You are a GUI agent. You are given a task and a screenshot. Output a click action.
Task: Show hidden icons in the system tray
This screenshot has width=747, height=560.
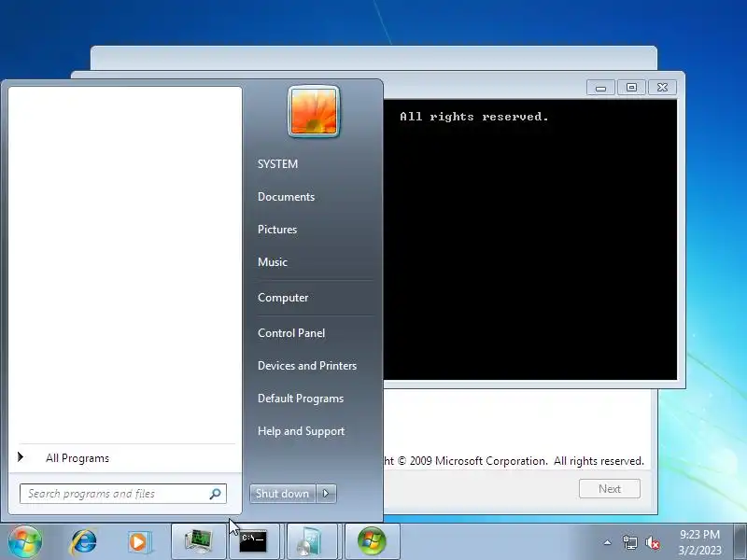tap(608, 542)
